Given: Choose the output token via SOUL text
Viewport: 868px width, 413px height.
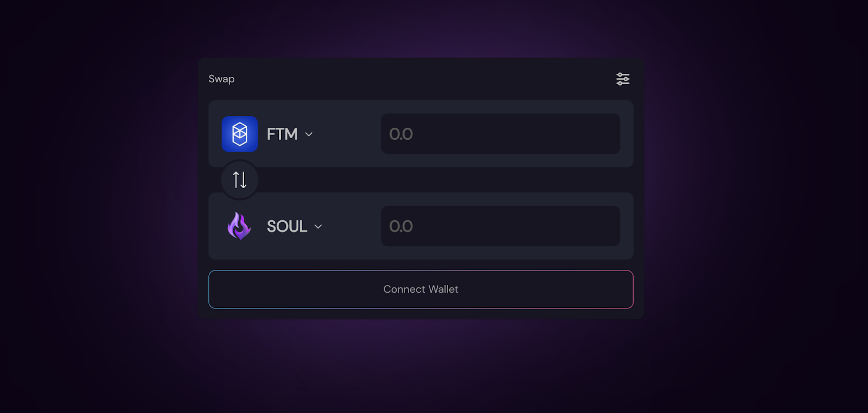Looking at the screenshot, I should [287, 226].
